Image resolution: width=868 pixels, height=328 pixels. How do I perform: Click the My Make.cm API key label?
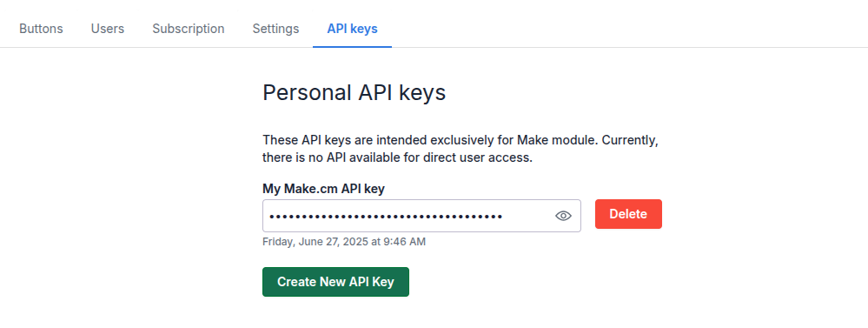click(x=323, y=189)
